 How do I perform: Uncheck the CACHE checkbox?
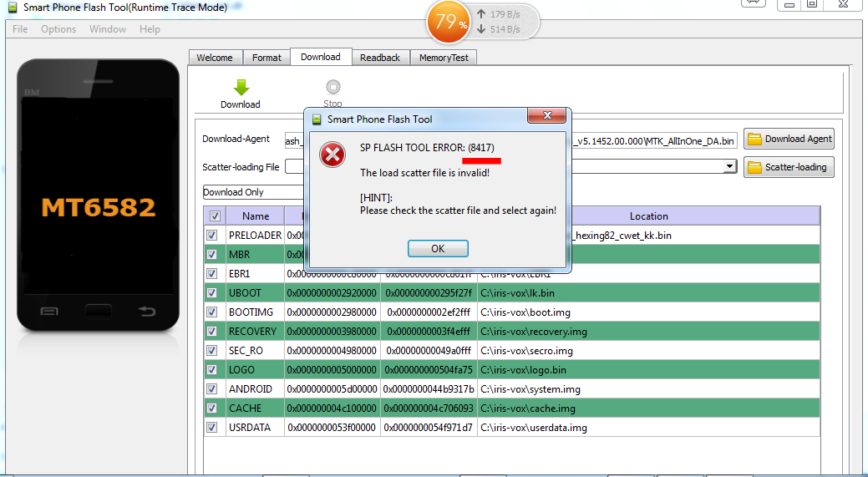(211, 408)
